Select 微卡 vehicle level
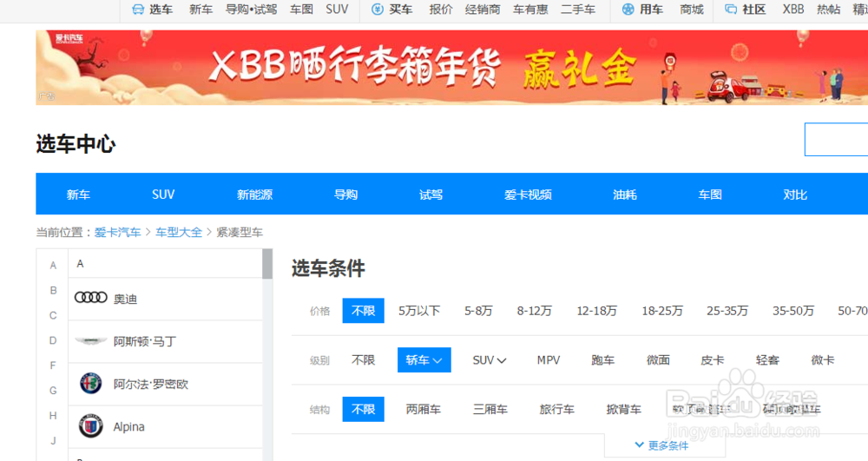This screenshot has height=461, width=868. (823, 360)
